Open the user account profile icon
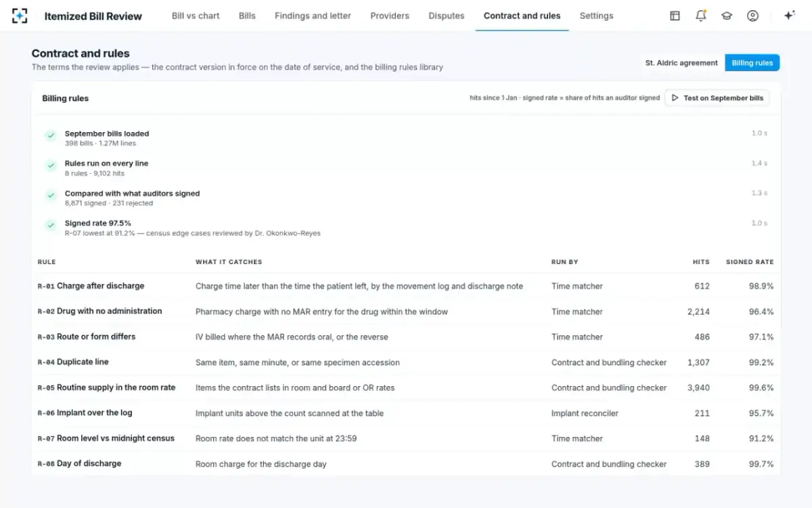 coord(752,16)
